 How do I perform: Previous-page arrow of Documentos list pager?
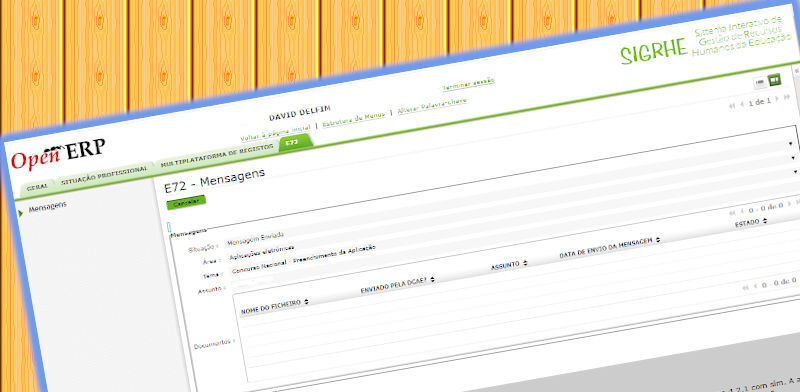point(756,287)
